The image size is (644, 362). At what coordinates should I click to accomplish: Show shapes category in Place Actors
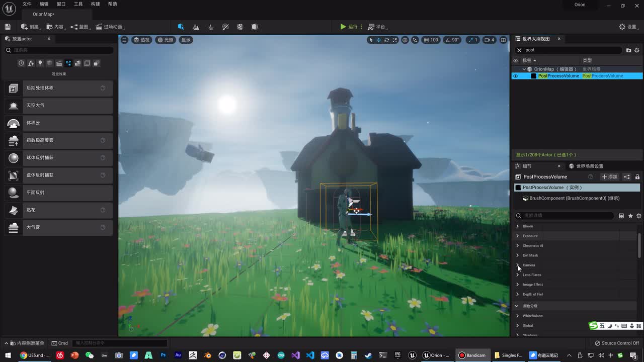(49, 63)
